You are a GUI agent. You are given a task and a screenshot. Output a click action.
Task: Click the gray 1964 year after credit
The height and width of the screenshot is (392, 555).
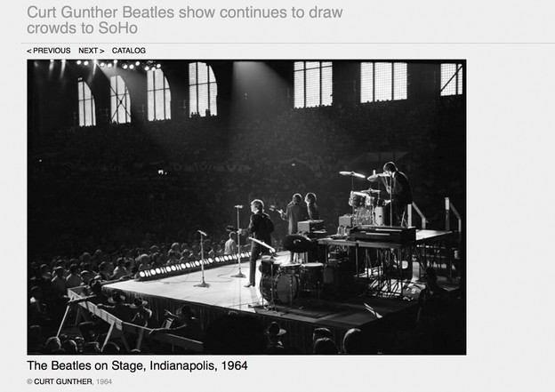[x=104, y=381]
